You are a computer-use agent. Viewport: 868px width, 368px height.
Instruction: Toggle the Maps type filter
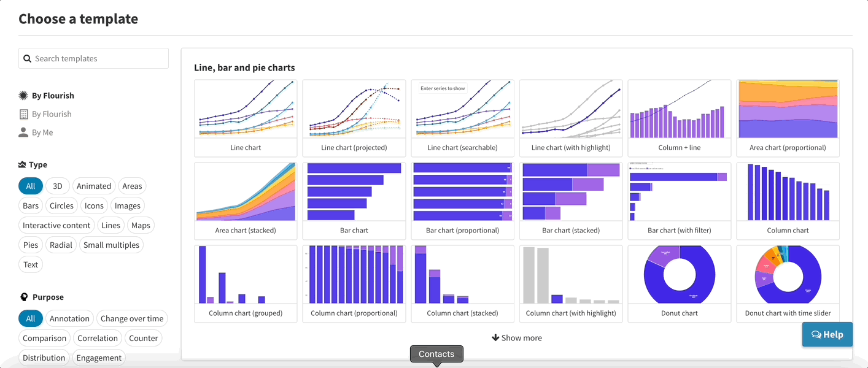tap(141, 226)
